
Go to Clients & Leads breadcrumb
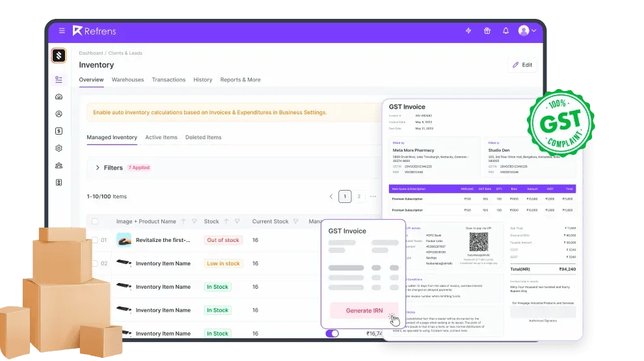[126, 53]
